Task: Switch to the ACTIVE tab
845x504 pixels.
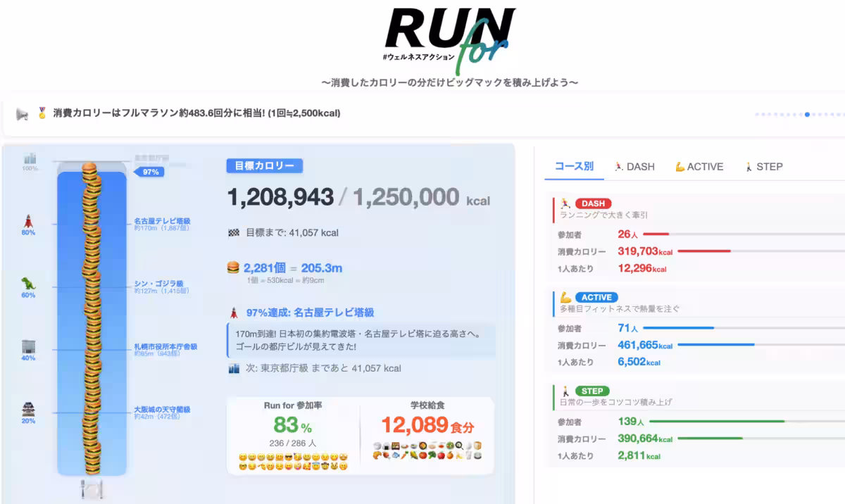Action: click(x=699, y=167)
